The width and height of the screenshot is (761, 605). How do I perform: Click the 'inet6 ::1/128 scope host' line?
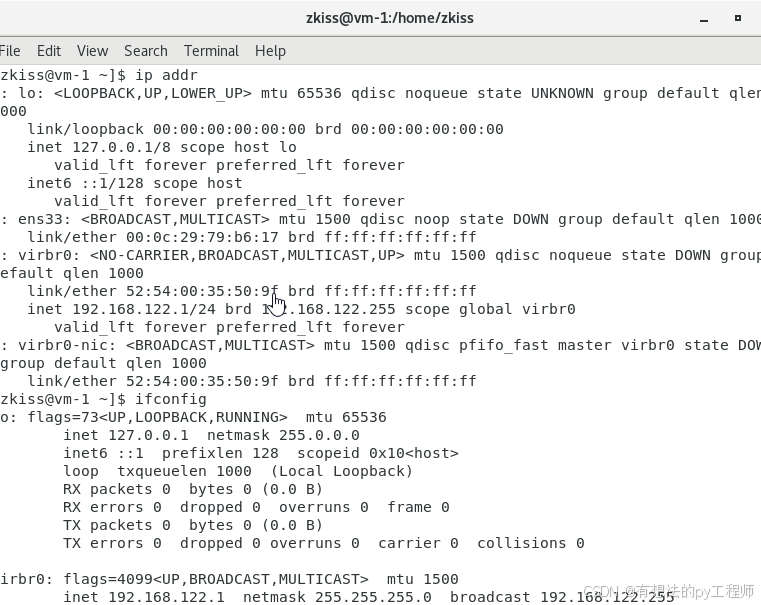[135, 183]
